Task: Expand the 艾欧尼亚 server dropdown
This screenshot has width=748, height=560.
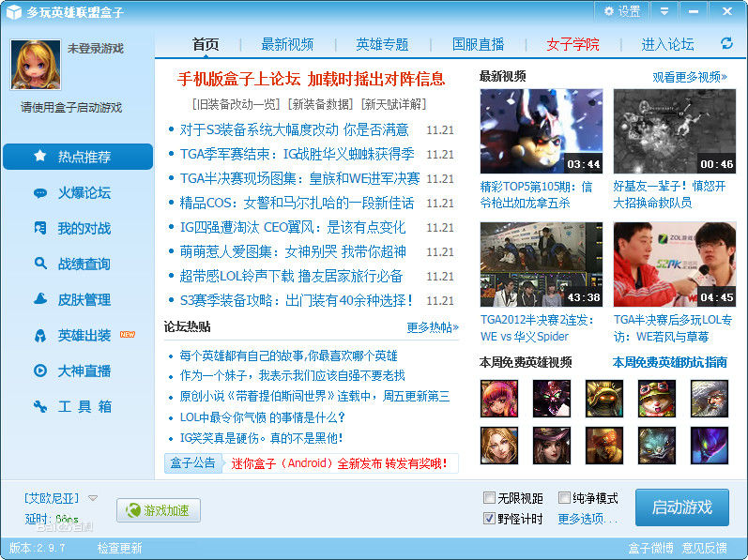Action: coord(93,498)
